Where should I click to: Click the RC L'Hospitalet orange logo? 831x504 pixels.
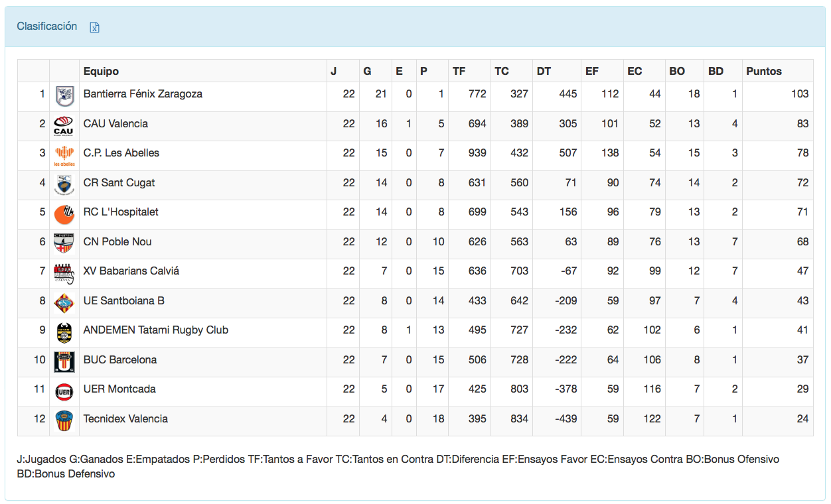[64, 214]
